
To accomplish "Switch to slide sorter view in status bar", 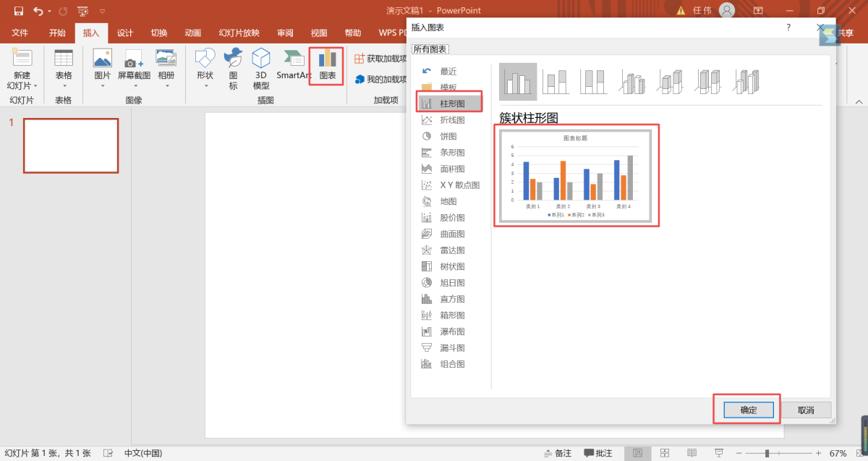I will [665, 453].
